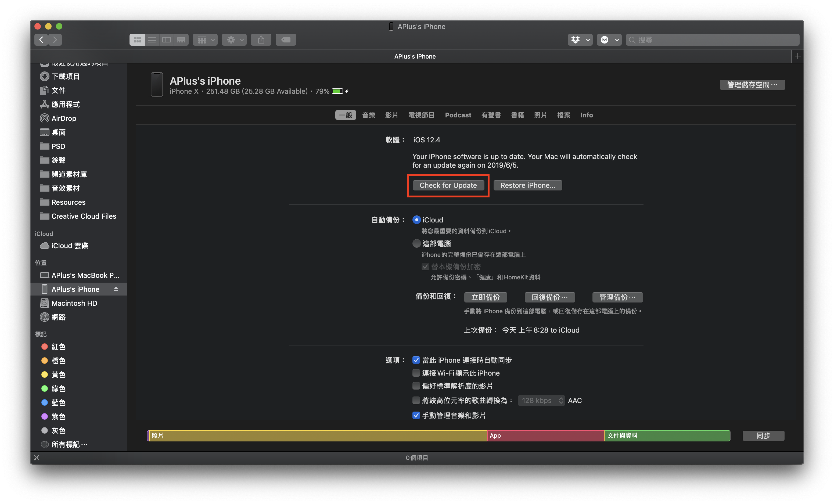The image size is (834, 504).
Task: Open the PSD folder in sidebar
Action: pos(78,146)
